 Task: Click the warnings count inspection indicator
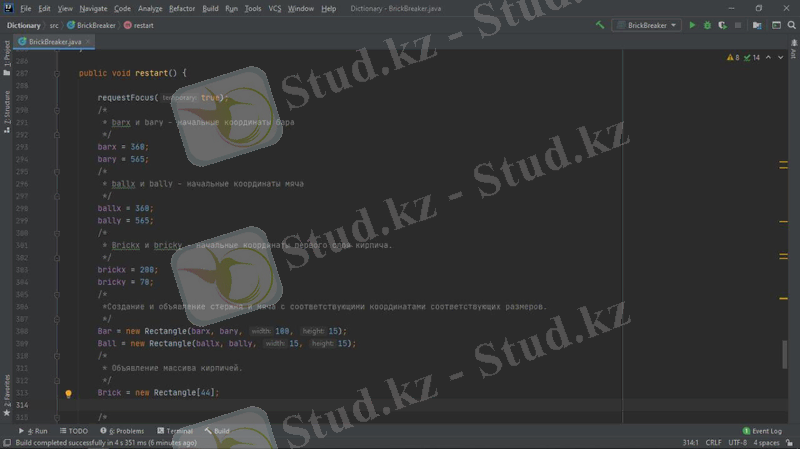pos(735,58)
